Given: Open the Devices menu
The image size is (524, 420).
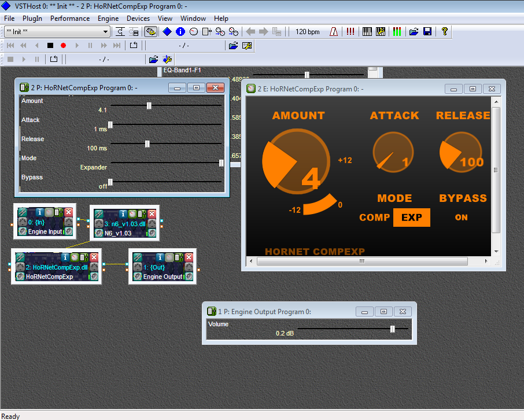Looking at the screenshot, I should pyautogui.click(x=138, y=19).
